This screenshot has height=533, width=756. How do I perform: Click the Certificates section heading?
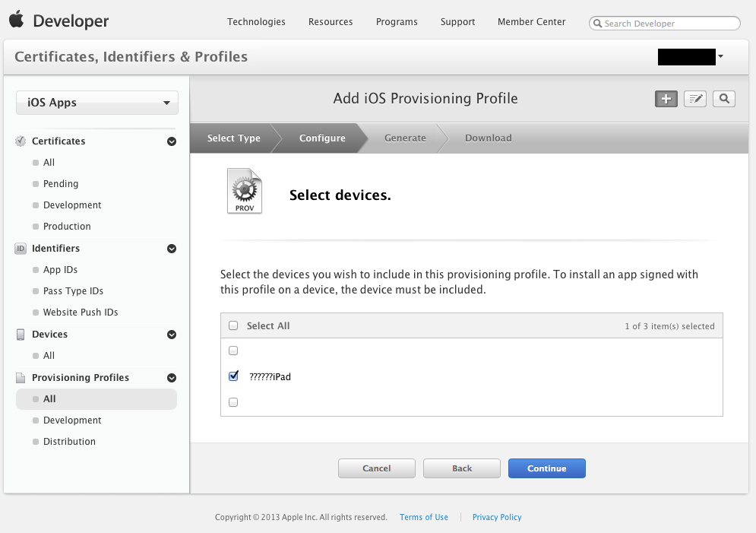[x=59, y=141]
